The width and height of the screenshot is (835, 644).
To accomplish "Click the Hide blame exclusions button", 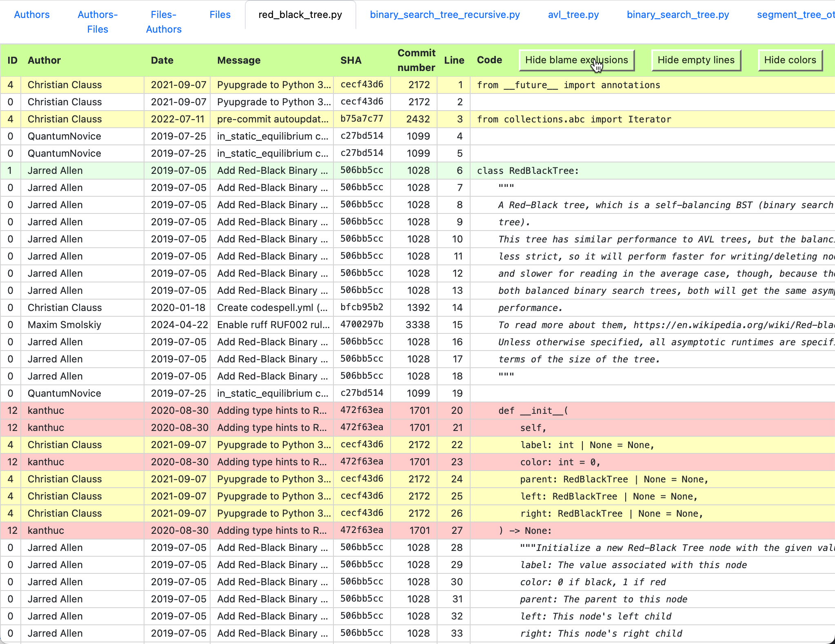I will 577,60.
